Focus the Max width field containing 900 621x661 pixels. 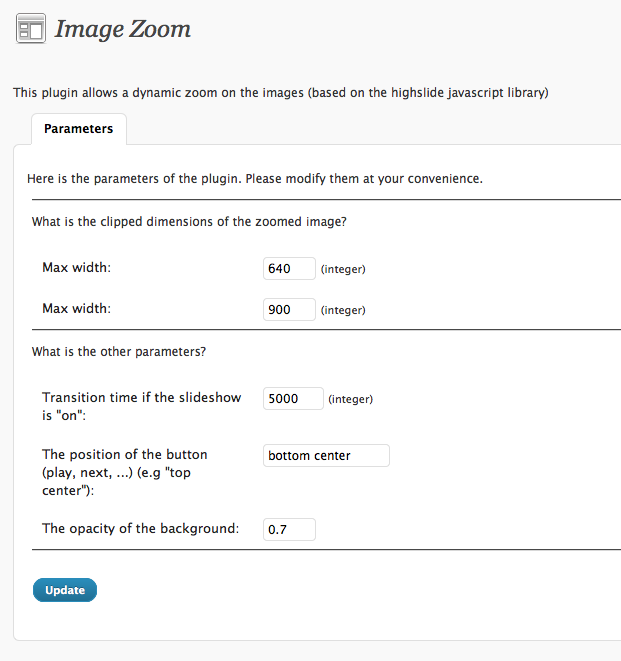(289, 309)
